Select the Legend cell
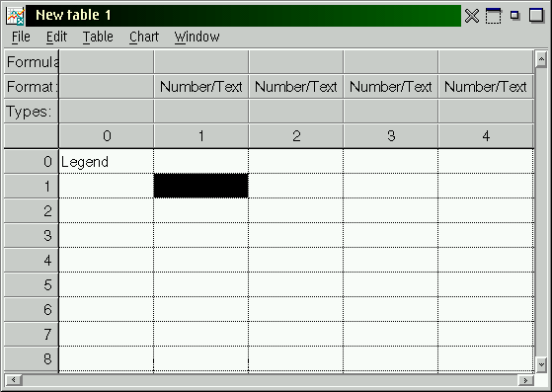The image size is (552, 392). point(106,162)
